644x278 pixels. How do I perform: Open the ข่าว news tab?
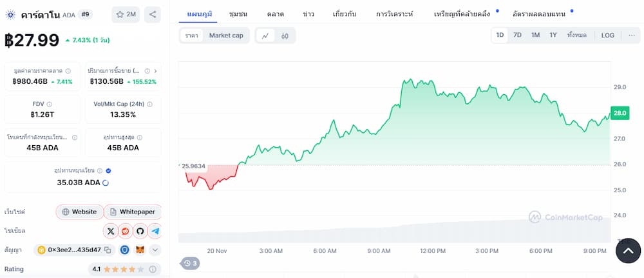point(308,14)
